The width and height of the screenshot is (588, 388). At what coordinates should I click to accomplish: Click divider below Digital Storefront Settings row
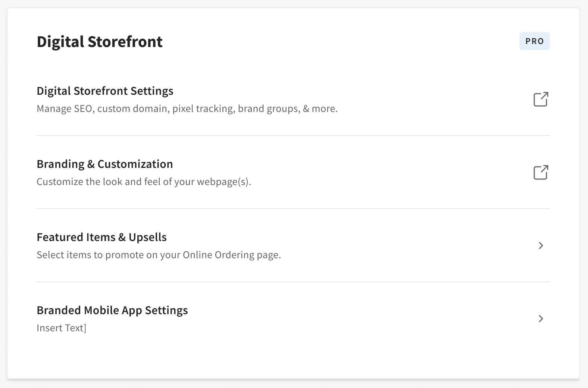(293, 135)
